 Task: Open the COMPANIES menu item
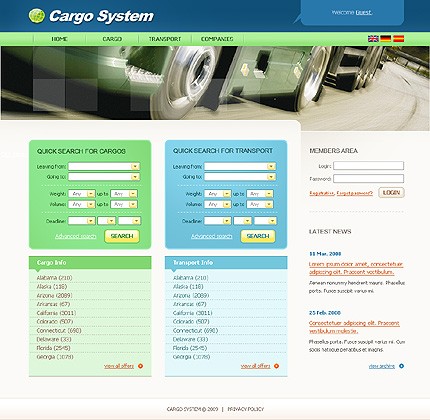pyautogui.click(x=217, y=39)
